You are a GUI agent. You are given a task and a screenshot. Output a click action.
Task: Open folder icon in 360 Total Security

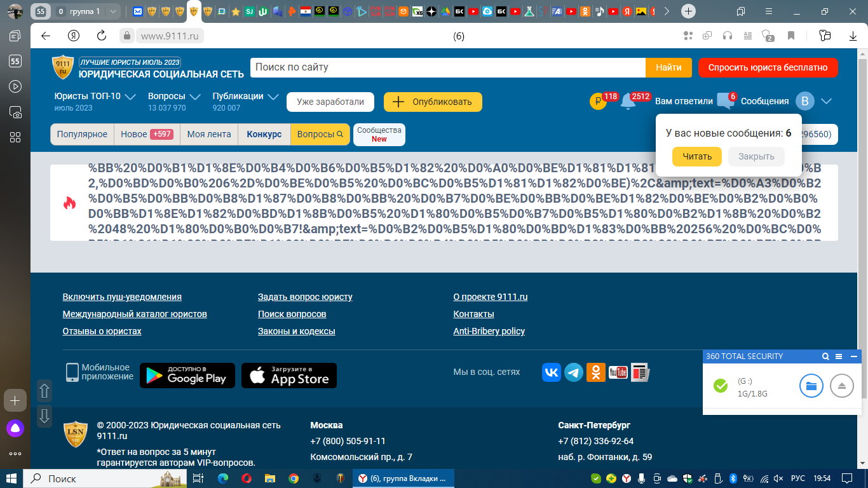811,386
